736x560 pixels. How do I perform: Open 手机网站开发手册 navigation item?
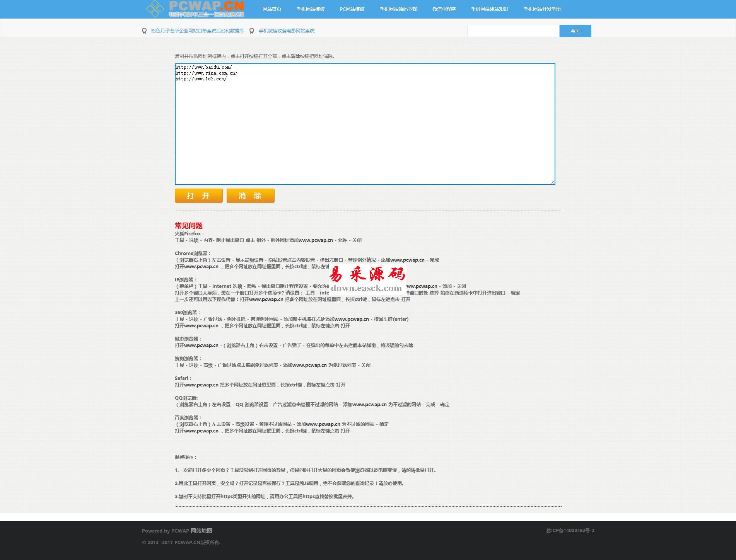coord(542,9)
